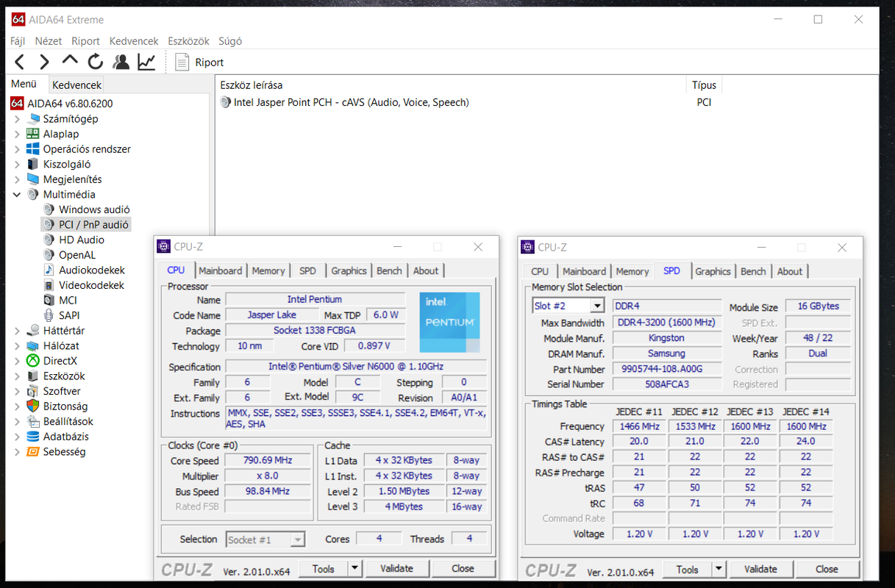
Task: Select the Adatbázis database icon
Action: pos(33,437)
